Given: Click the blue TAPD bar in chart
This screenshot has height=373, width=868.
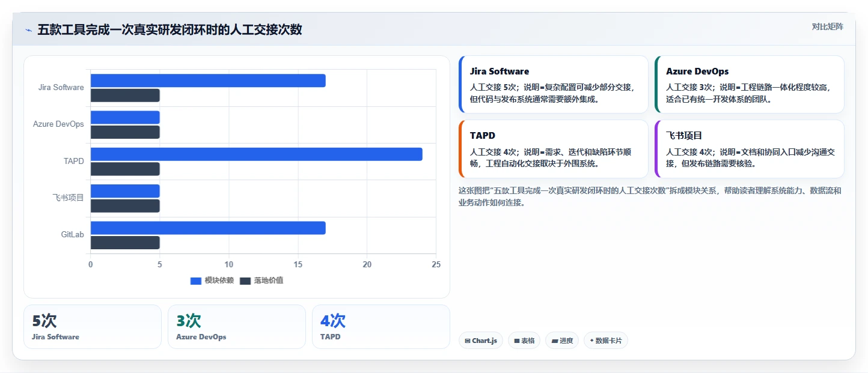Looking at the screenshot, I should click(257, 154).
